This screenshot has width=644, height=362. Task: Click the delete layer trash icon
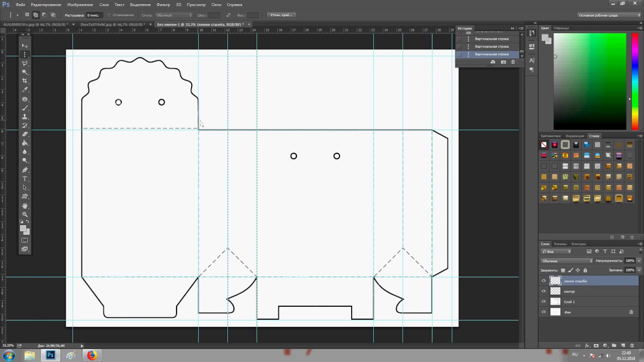(632, 346)
